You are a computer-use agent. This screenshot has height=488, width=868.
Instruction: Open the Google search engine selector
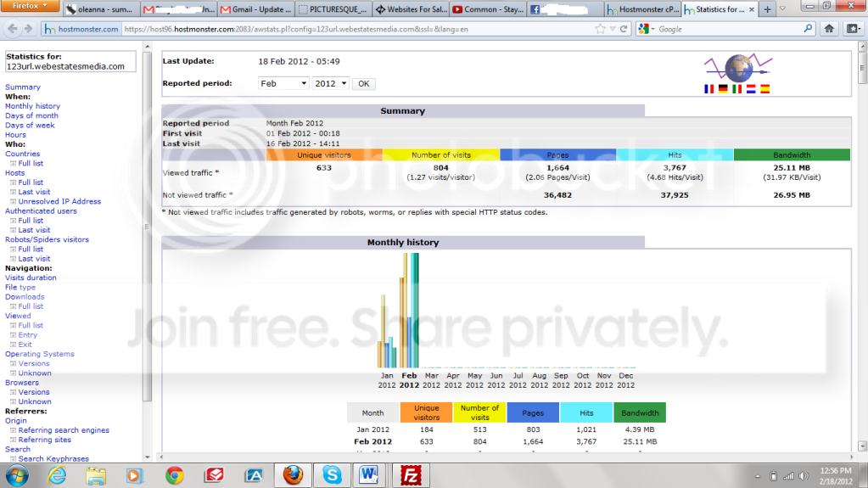pos(646,29)
